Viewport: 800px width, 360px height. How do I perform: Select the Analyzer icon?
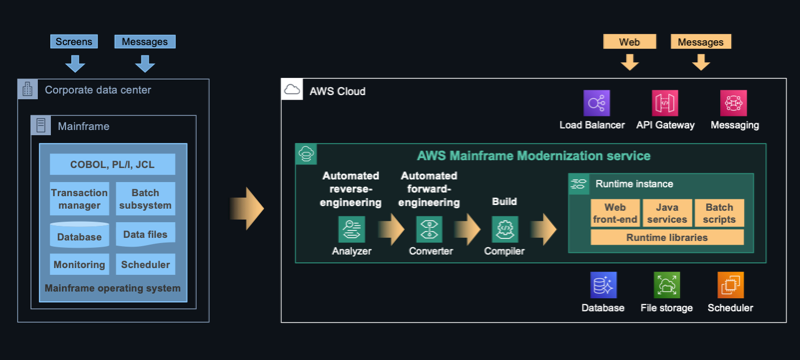(x=352, y=229)
